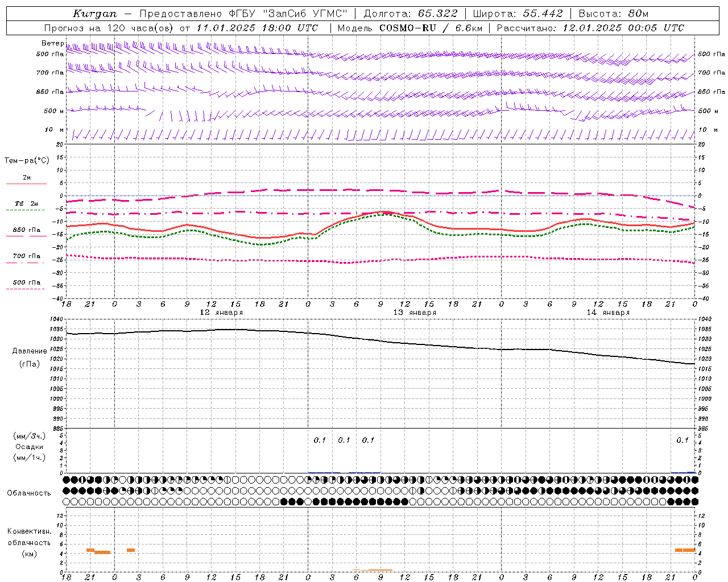The width and height of the screenshot is (728, 582).
Task: Click the dash-dot 700 гПа temperature legend line
Action: [x=26, y=263]
